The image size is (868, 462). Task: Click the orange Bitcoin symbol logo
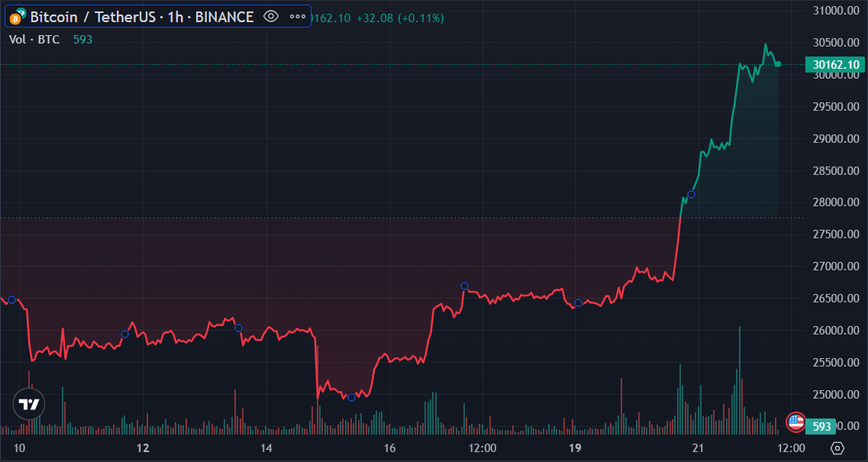pos(15,19)
